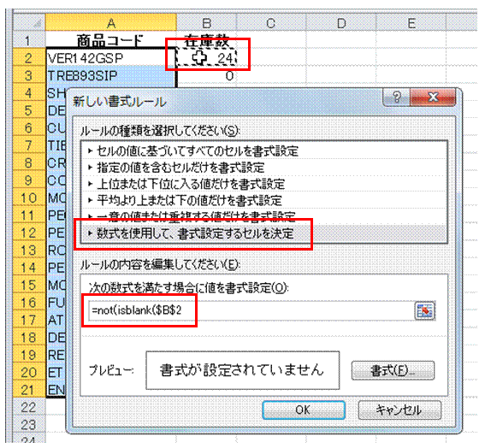Select column B header
The image size is (485, 448).
point(206,23)
